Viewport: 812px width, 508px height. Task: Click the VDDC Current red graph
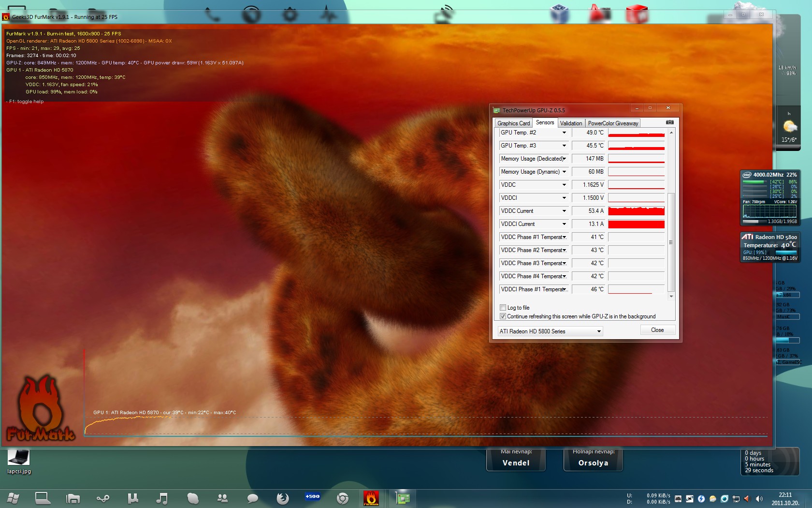tap(636, 211)
